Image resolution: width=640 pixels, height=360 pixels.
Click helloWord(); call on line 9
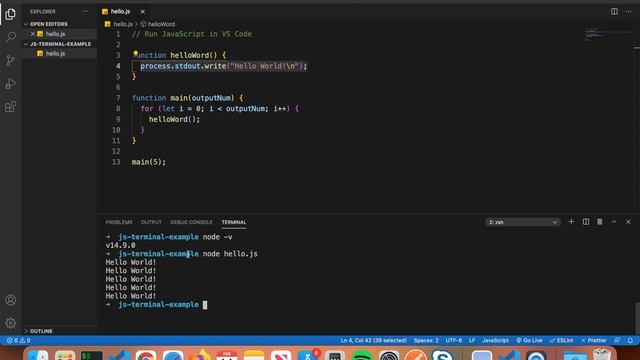[174, 119]
